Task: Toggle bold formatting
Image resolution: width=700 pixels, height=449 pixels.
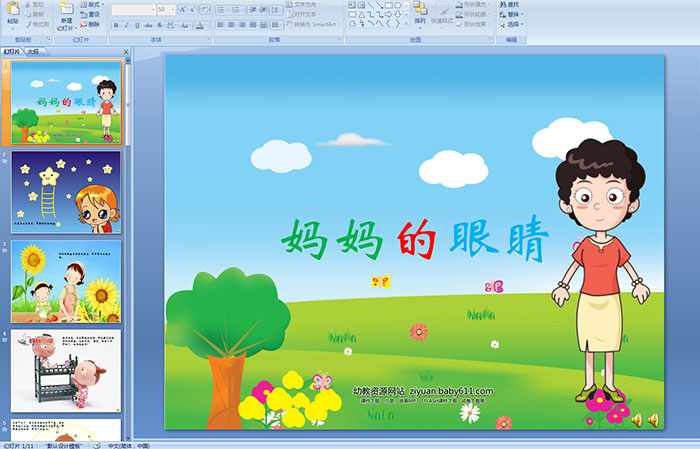Action: point(116,25)
